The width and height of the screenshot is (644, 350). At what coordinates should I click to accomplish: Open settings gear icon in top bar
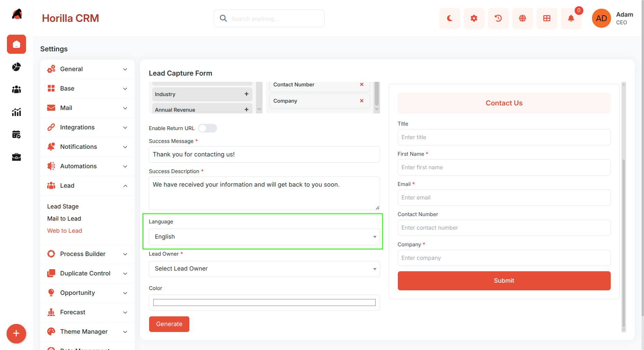click(474, 18)
